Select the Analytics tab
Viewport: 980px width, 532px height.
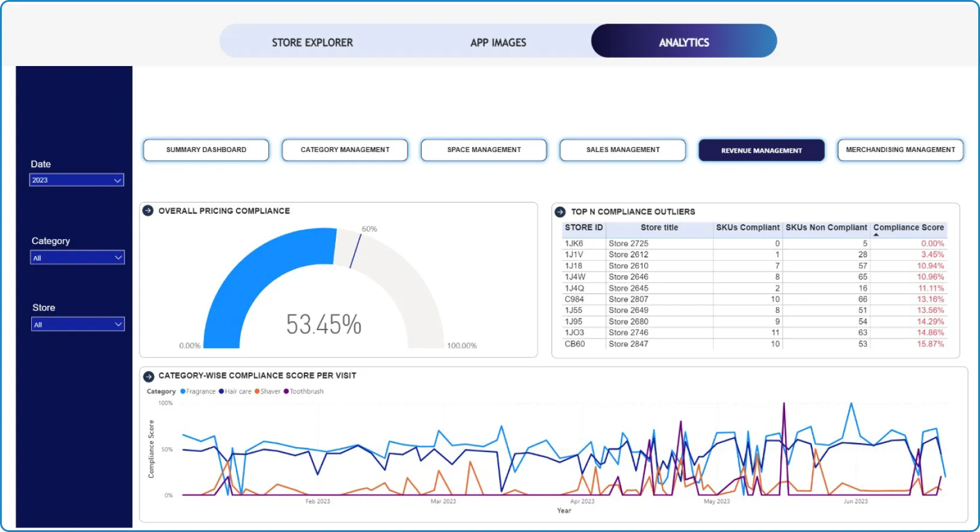[684, 41]
